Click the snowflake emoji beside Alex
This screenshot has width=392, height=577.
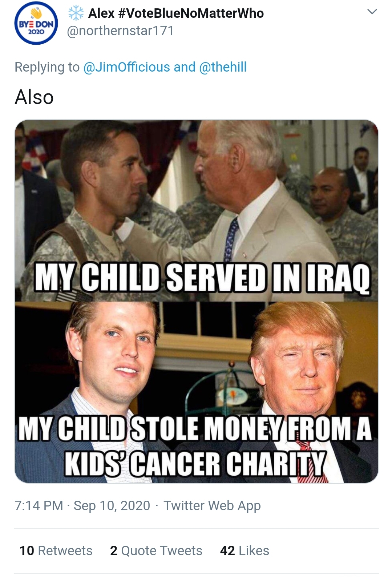click(x=76, y=13)
